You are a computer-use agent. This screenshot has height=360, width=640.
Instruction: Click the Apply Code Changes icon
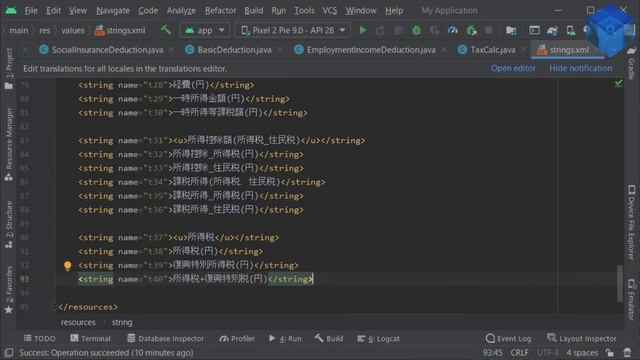(398, 30)
